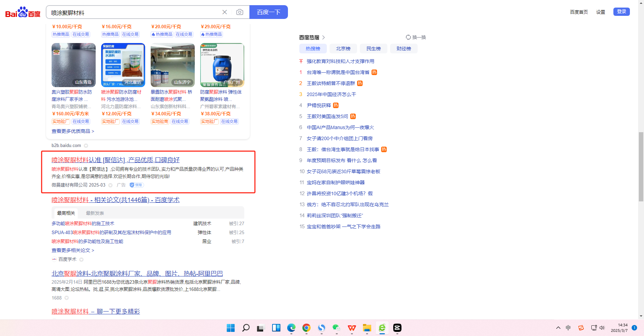
Task: Expand 查看更多优质商品 link
Action: pos(73,131)
